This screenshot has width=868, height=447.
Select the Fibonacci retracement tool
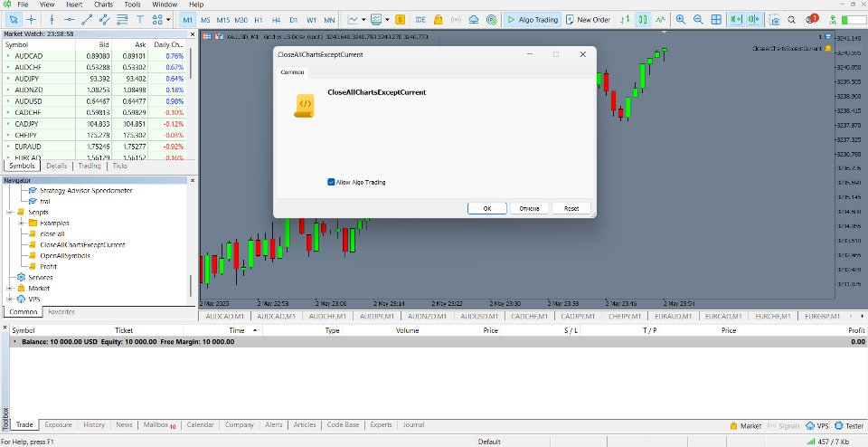(122, 19)
